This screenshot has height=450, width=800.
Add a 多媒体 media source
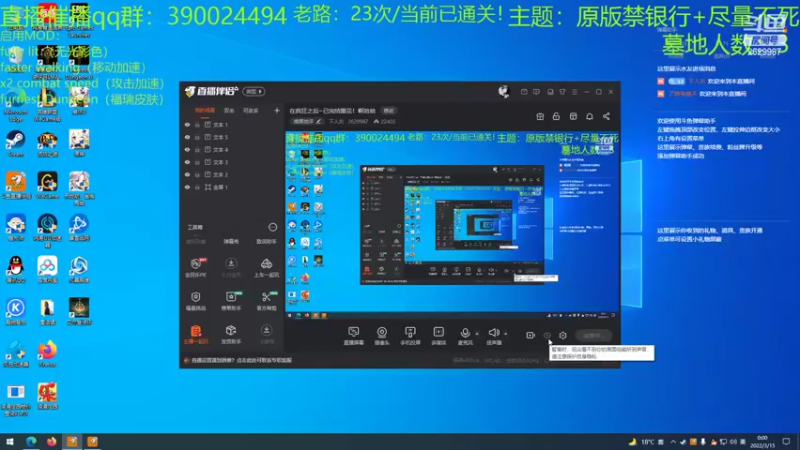coord(439,336)
